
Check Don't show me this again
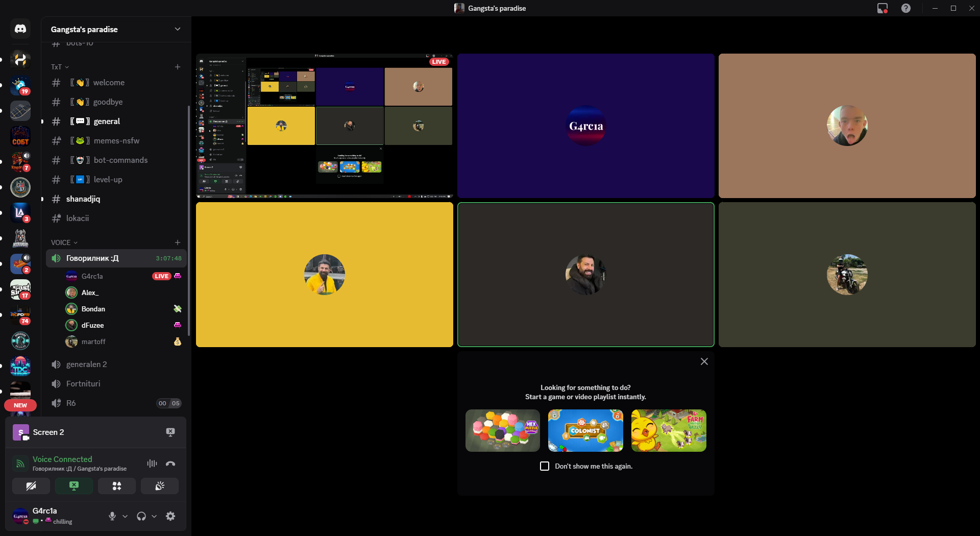click(x=545, y=466)
